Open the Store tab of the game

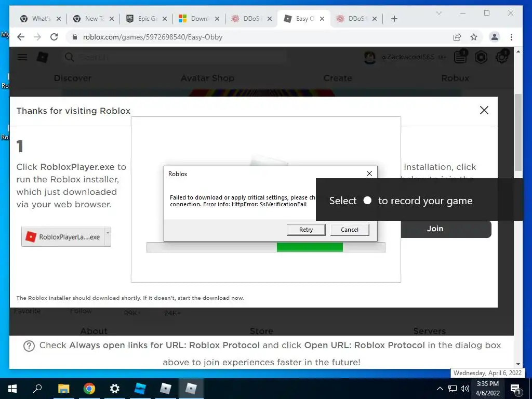[261, 331]
